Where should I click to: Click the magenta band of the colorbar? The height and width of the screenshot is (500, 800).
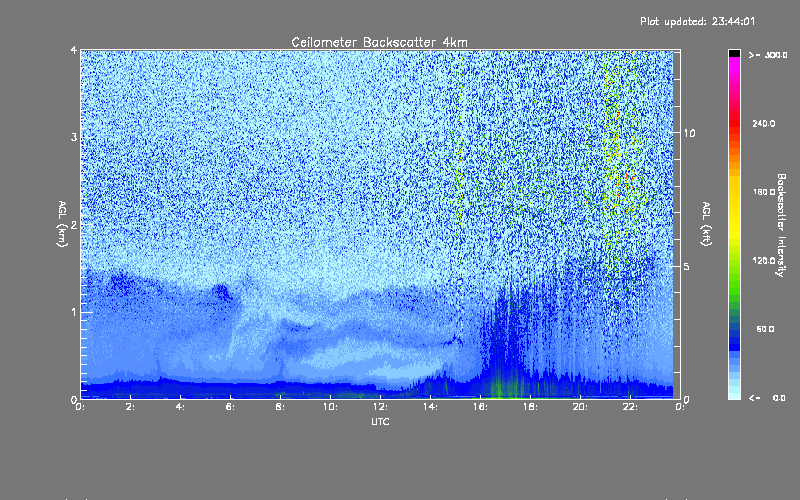pos(734,66)
